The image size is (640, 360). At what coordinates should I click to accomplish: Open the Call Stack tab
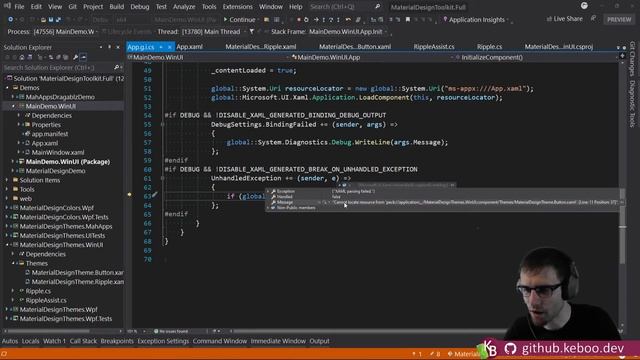pyautogui.click(x=83, y=341)
